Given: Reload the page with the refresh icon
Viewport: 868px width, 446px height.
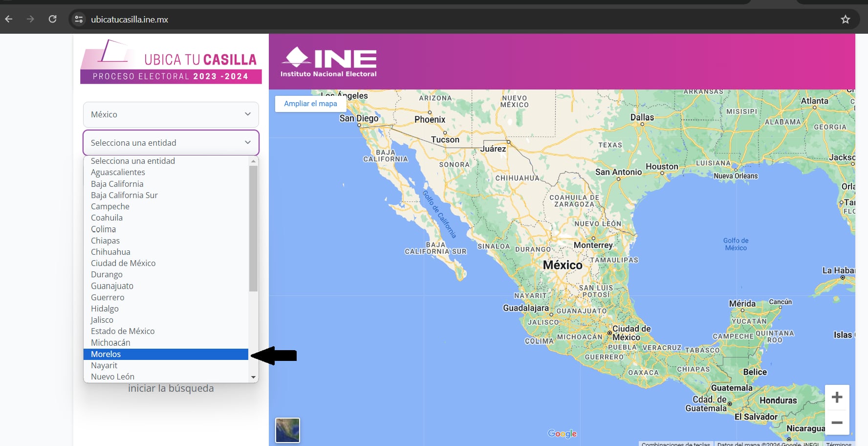Looking at the screenshot, I should 52,19.
